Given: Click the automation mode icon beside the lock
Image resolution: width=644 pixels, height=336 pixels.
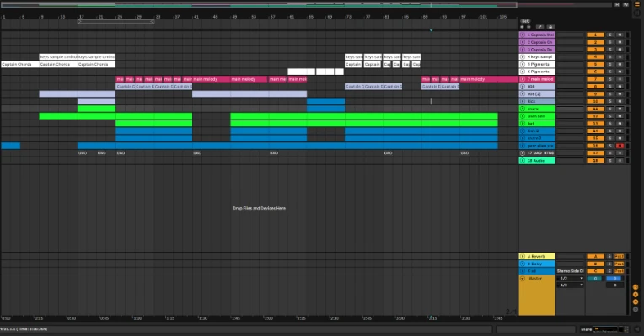Looking at the screenshot, I should click(x=539, y=27).
